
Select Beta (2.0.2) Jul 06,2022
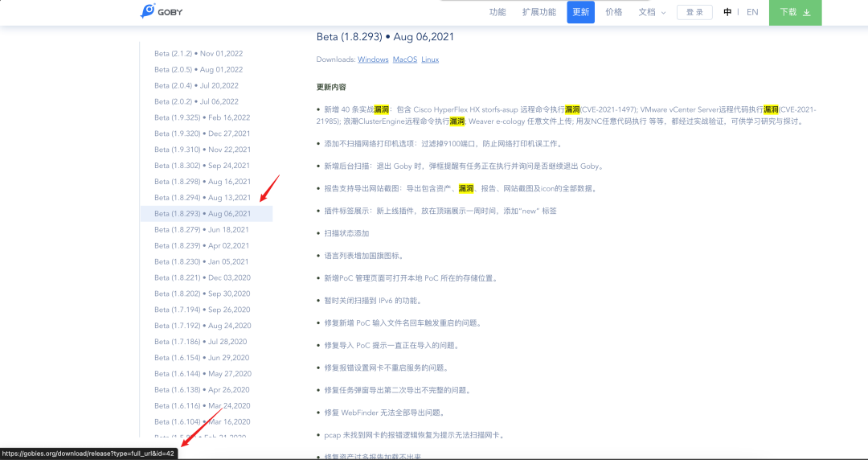click(197, 102)
